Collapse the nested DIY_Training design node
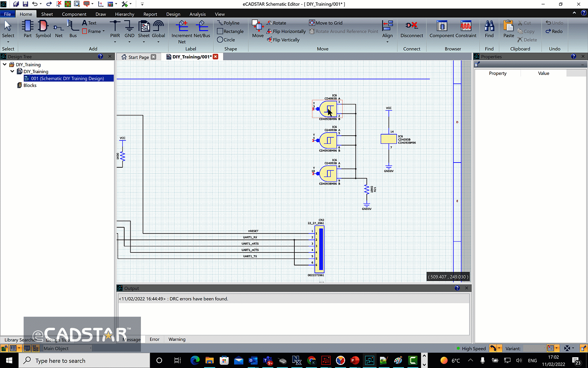 [x=12, y=71]
